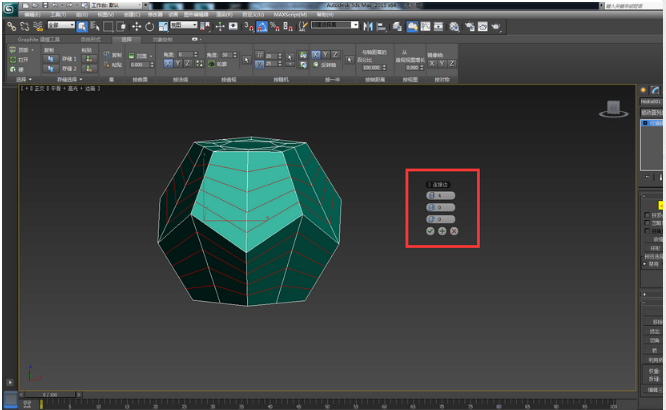Select the Select and Scale tool
This screenshot has width=666, height=410.
(x=164, y=27)
